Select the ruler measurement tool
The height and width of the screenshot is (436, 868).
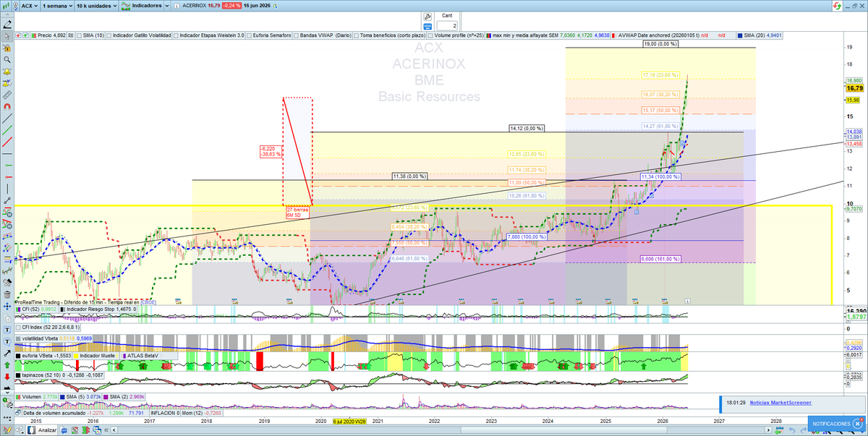click(x=7, y=95)
